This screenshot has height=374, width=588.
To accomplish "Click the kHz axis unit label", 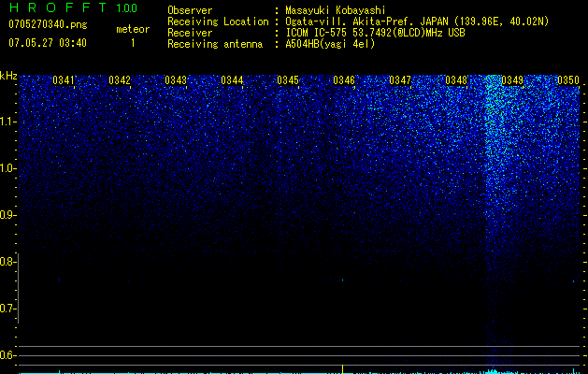I will click(8, 76).
